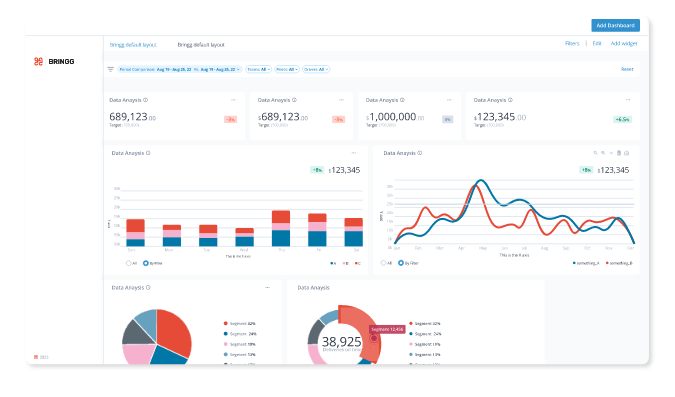Viewport: 675px width, 397px height.
Task: Click Add widget link
Action: (624, 43)
